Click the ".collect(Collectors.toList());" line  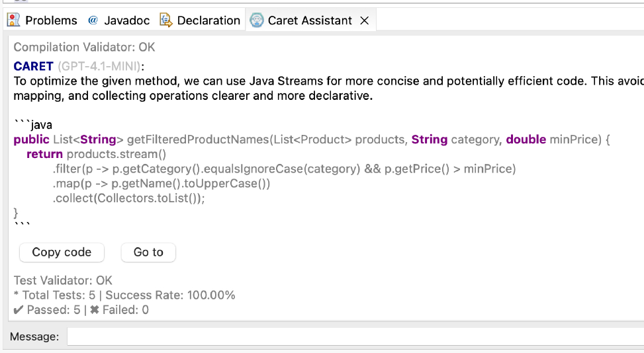coord(128,198)
